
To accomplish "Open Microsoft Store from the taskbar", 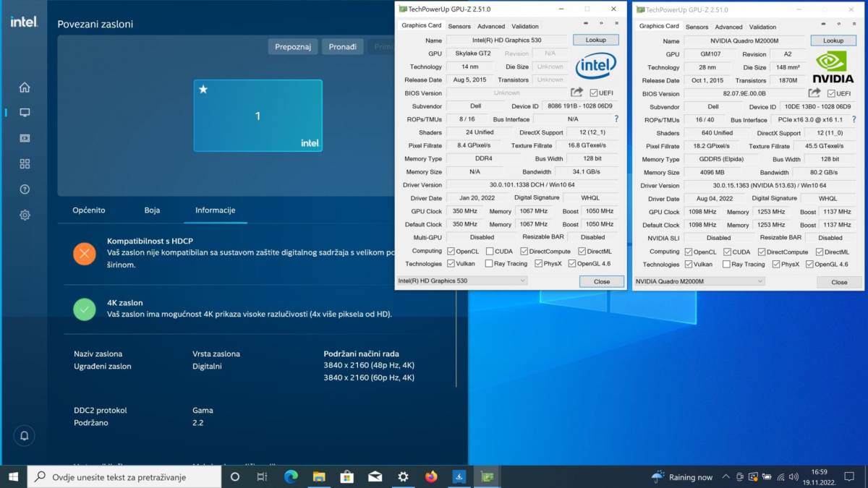I will [x=346, y=476].
